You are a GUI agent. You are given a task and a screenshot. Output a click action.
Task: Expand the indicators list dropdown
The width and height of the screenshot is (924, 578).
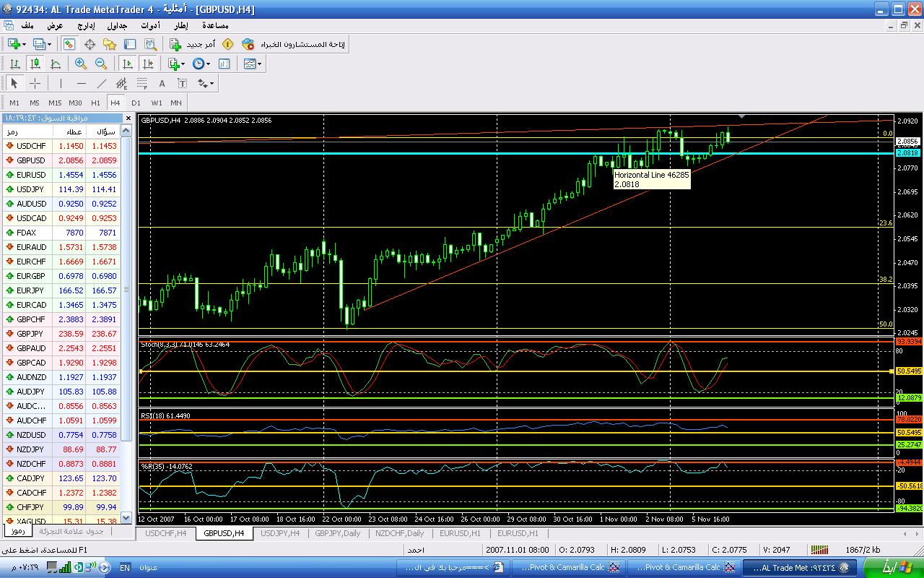pyautogui.click(x=183, y=64)
